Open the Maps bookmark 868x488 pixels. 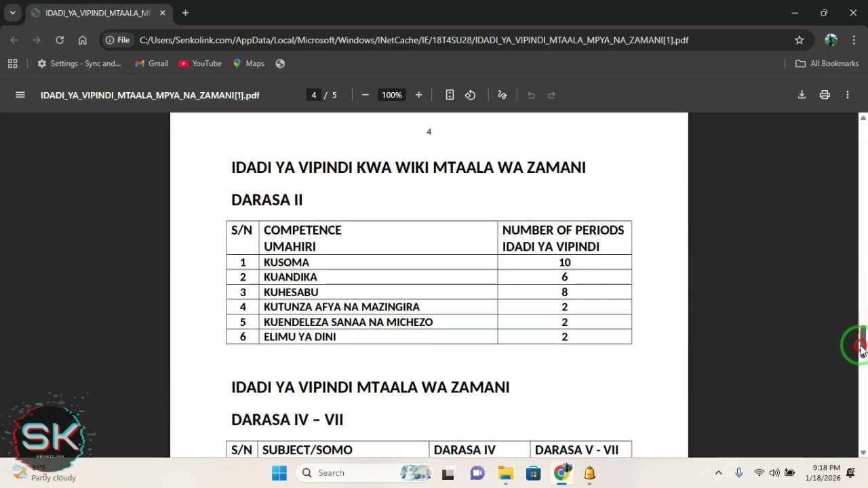point(248,63)
